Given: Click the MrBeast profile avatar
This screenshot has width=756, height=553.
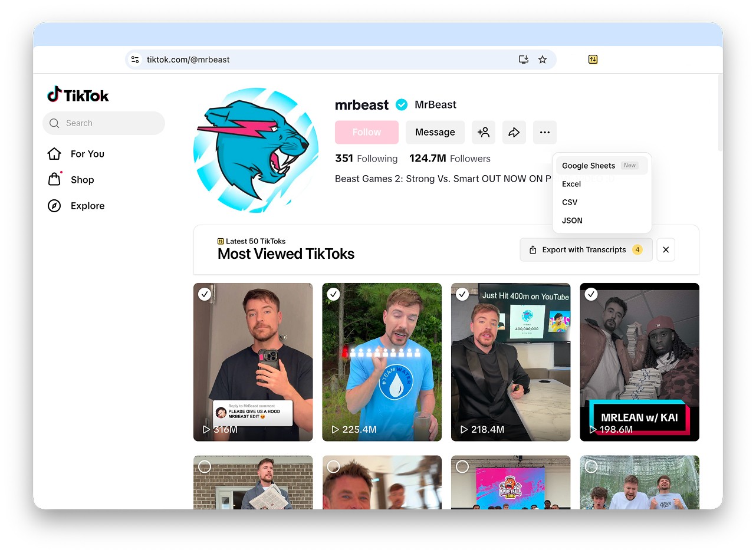Looking at the screenshot, I should (256, 150).
